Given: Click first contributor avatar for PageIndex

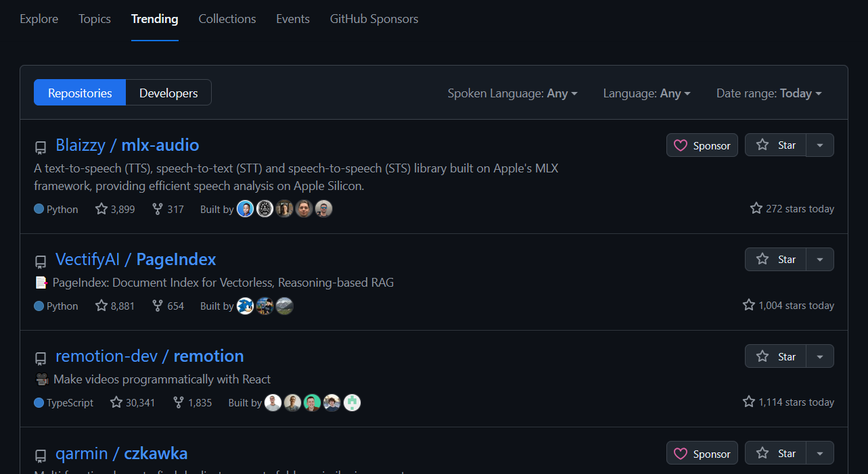Looking at the screenshot, I should pyautogui.click(x=245, y=306).
